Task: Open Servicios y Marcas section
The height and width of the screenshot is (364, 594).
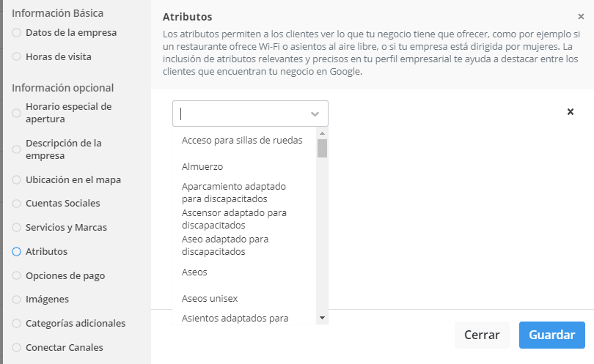Action: [66, 227]
